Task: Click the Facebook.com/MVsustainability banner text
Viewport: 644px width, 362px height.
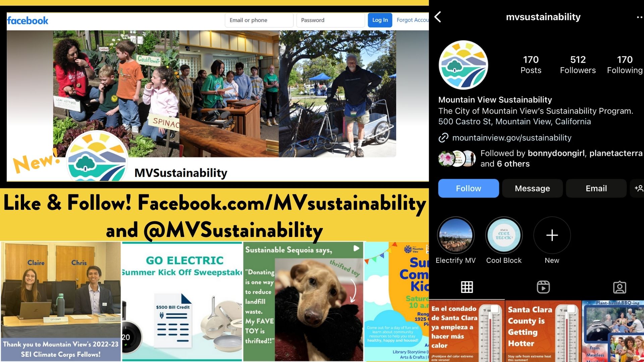Action: [282, 203]
